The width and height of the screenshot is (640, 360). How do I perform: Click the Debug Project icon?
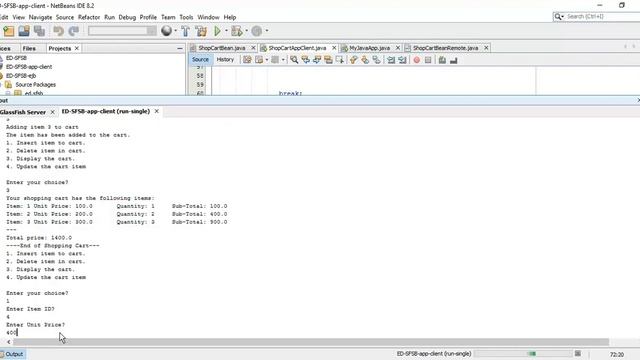(237, 31)
